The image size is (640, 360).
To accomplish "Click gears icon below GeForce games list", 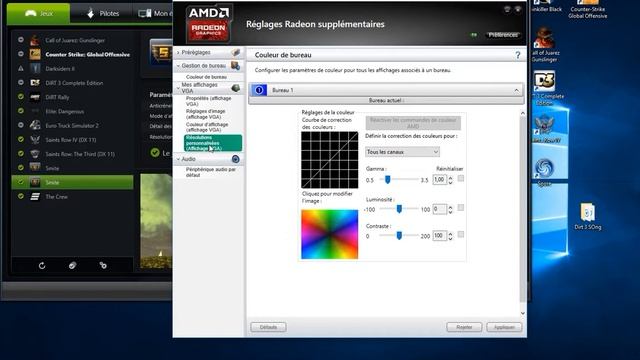I will coord(103,265).
